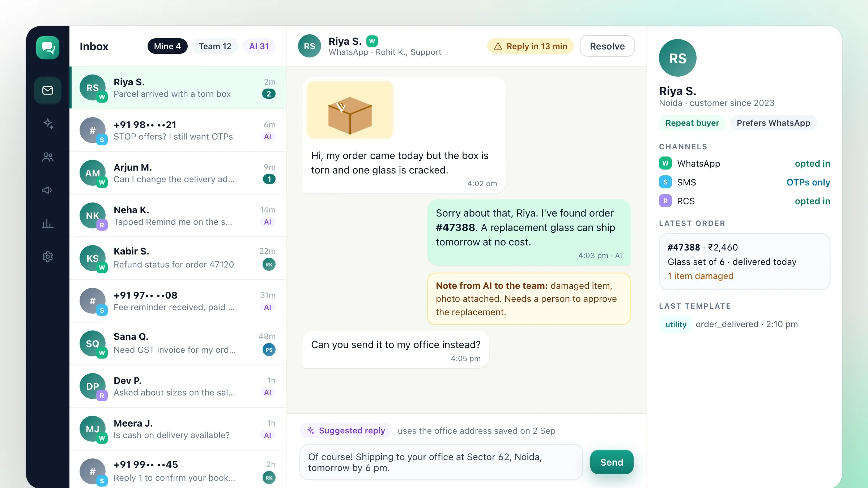Click the WhatsApp channel icon in Channels
The width and height of the screenshot is (868, 488).
(665, 163)
